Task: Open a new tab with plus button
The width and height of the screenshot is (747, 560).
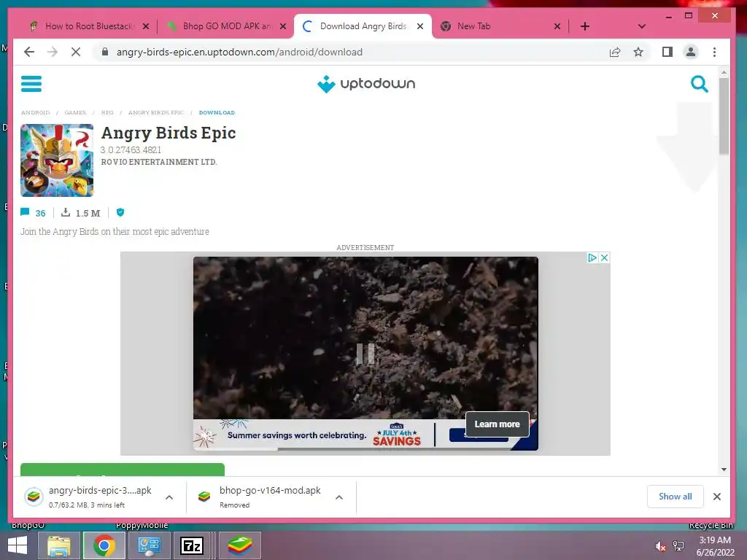Action: (x=585, y=26)
